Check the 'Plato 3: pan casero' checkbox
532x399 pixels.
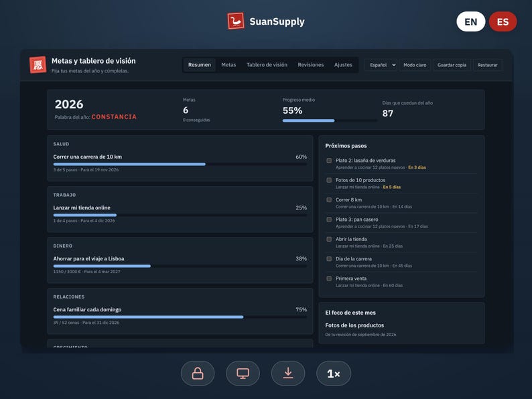[329, 220]
